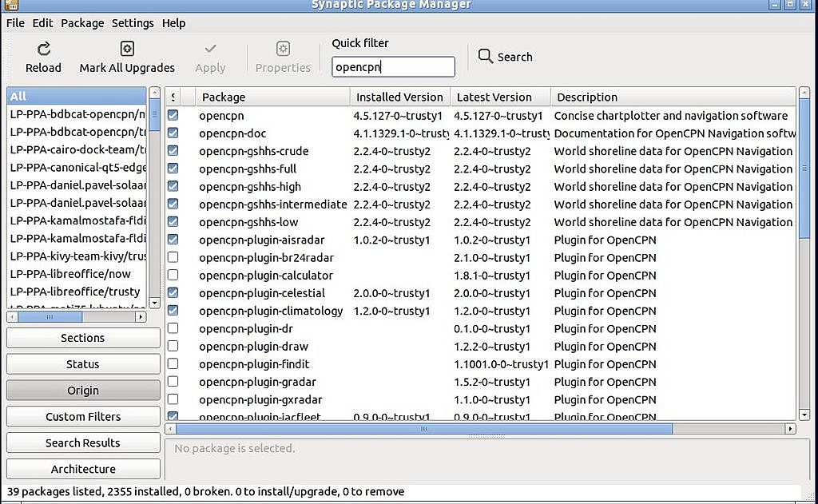The image size is (818, 504).
Task: Click package list horizontal scroll-right arrow
Action: coord(790,428)
